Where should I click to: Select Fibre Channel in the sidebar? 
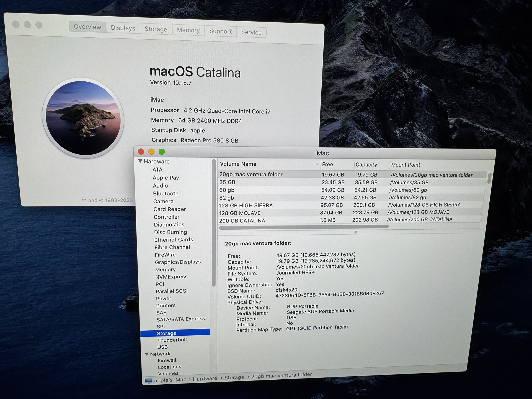pos(172,247)
